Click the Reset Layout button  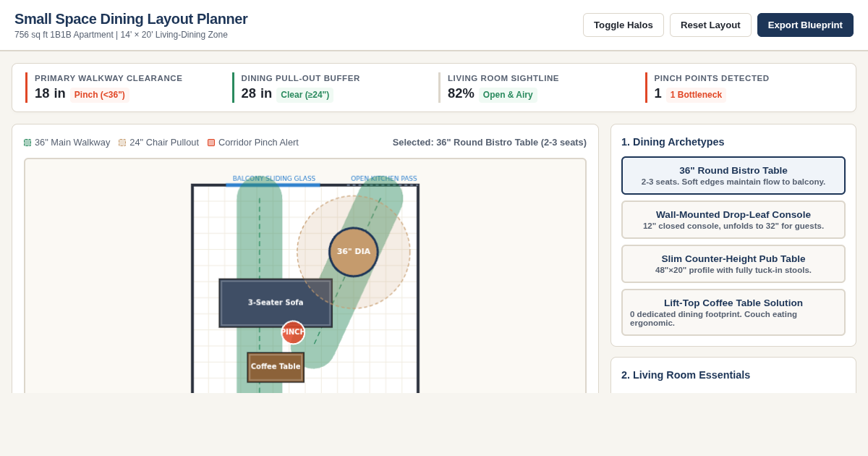coord(710,25)
